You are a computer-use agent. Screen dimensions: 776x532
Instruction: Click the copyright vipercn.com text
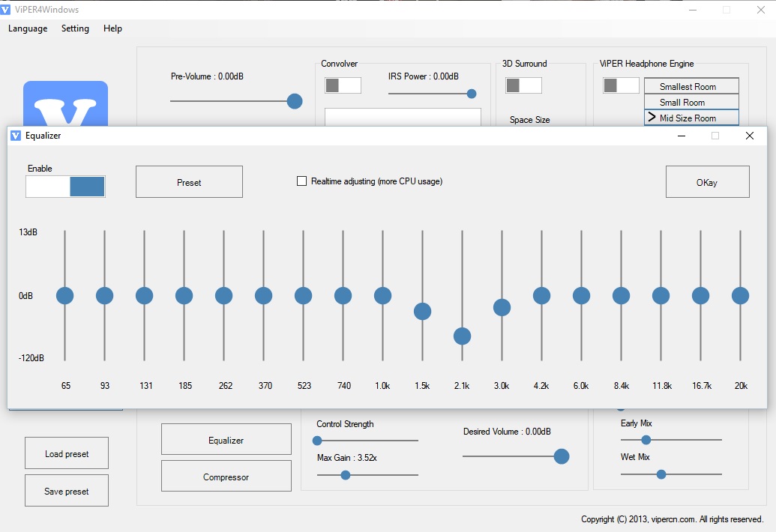point(672,519)
